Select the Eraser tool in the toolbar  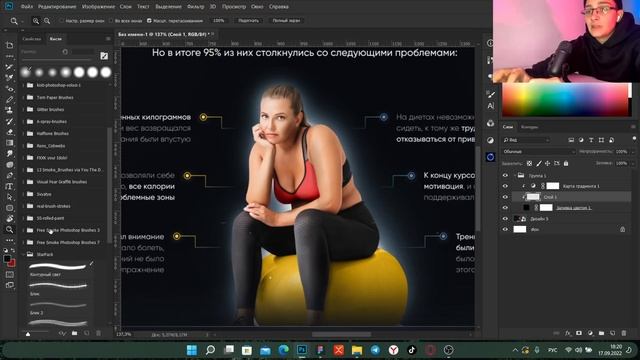point(9,132)
